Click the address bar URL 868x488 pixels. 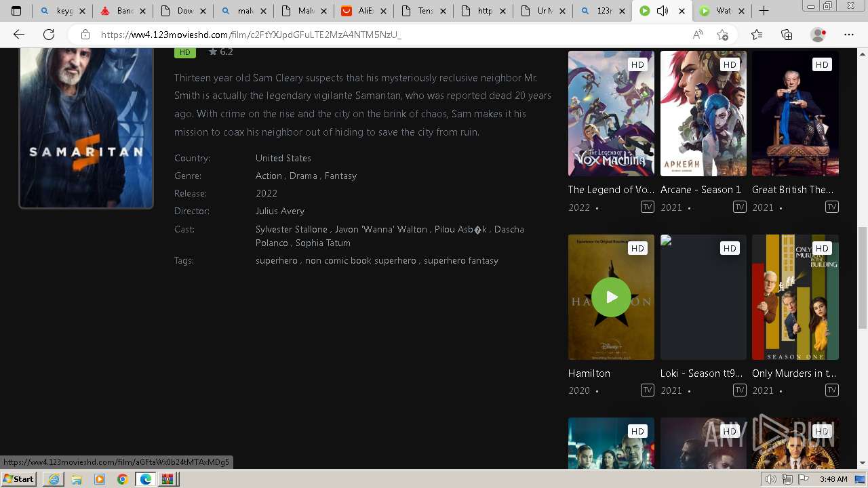251,35
